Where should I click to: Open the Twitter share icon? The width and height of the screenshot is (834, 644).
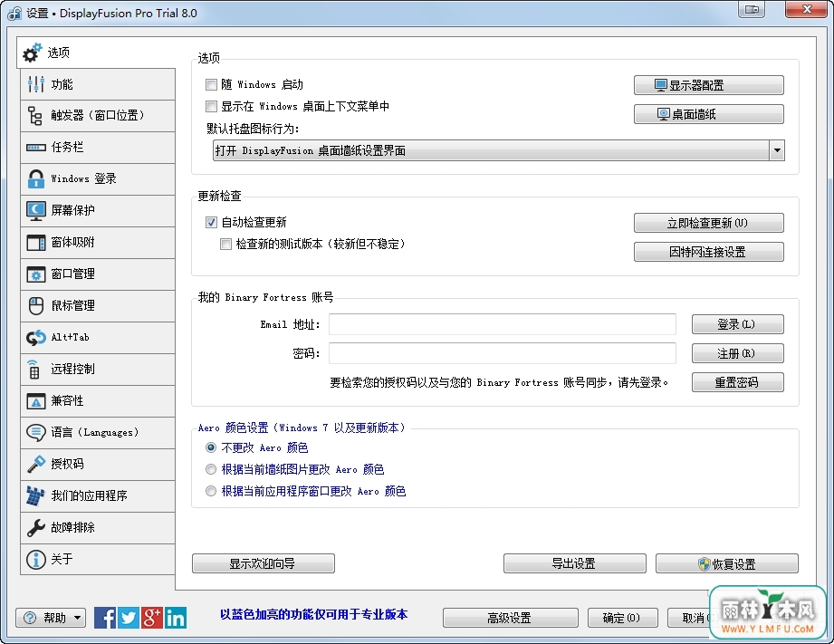coord(129,618)
